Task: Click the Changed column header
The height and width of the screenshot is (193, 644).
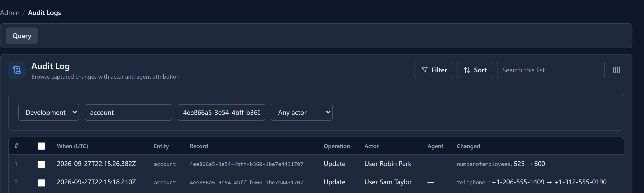Action: (x=468, y=146)
